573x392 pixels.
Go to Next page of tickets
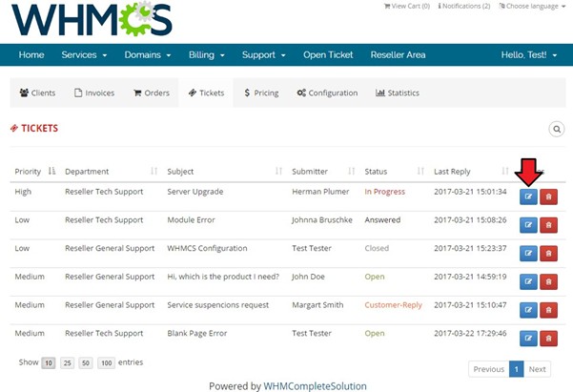point(538,369)
